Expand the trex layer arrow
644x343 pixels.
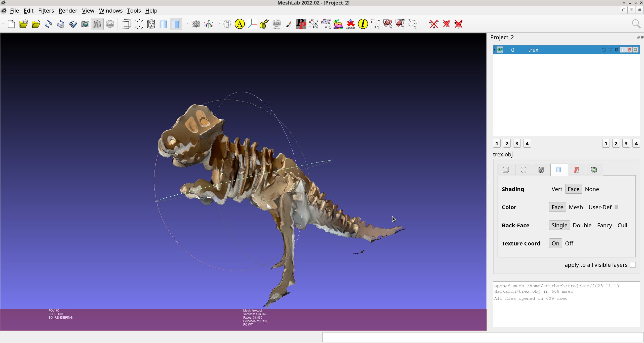pyautogui.click(x=495, y=50)
